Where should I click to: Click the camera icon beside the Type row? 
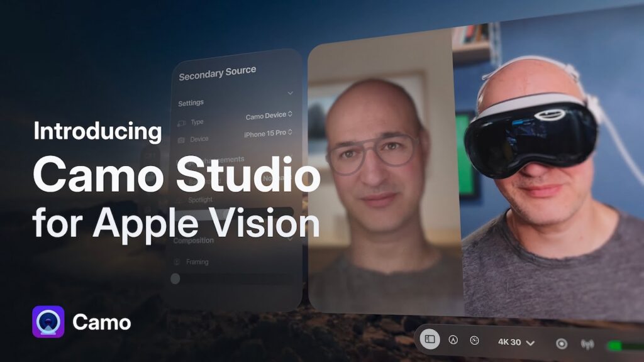click(x=182, y=122)
